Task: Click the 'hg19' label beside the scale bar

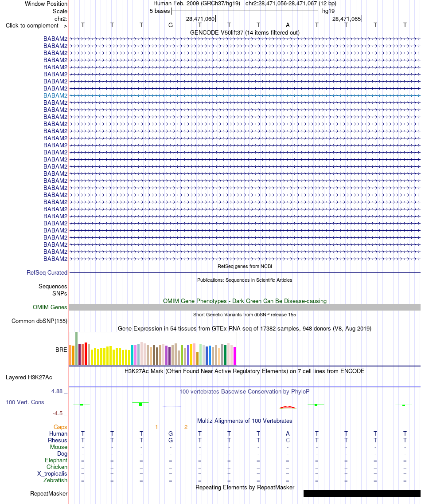Action: point(328,11)
